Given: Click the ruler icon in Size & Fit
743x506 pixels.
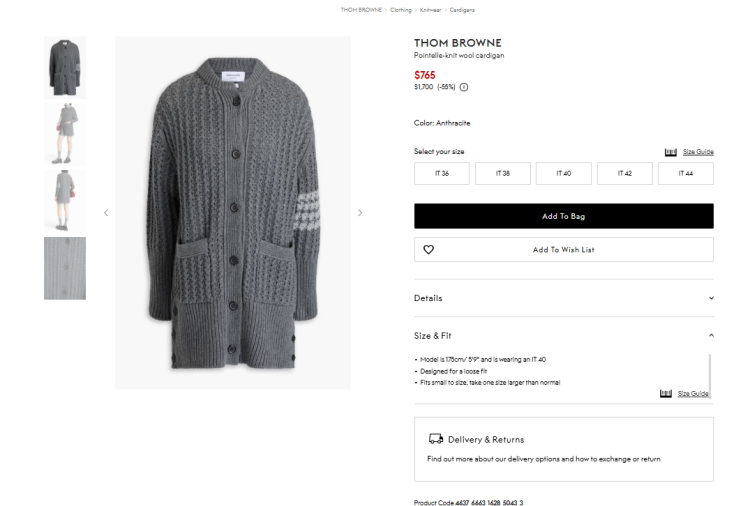Looking at the screenshot, I should click(666, 394).
